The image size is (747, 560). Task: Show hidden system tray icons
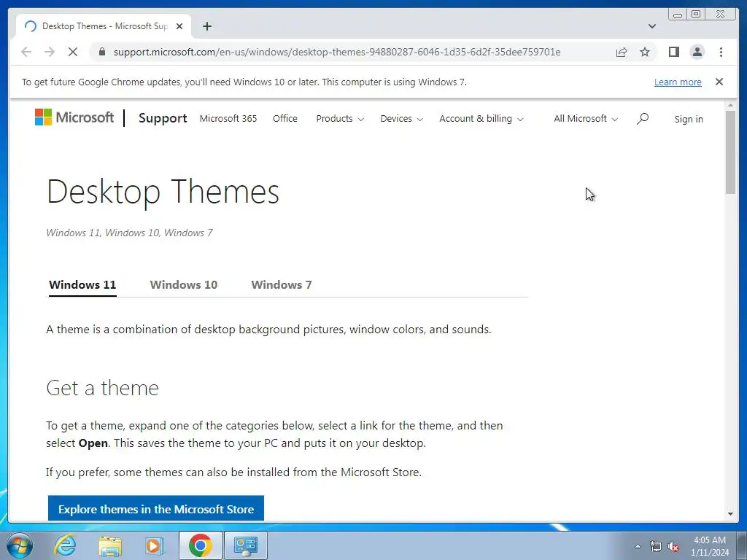(x=638, y=546)
